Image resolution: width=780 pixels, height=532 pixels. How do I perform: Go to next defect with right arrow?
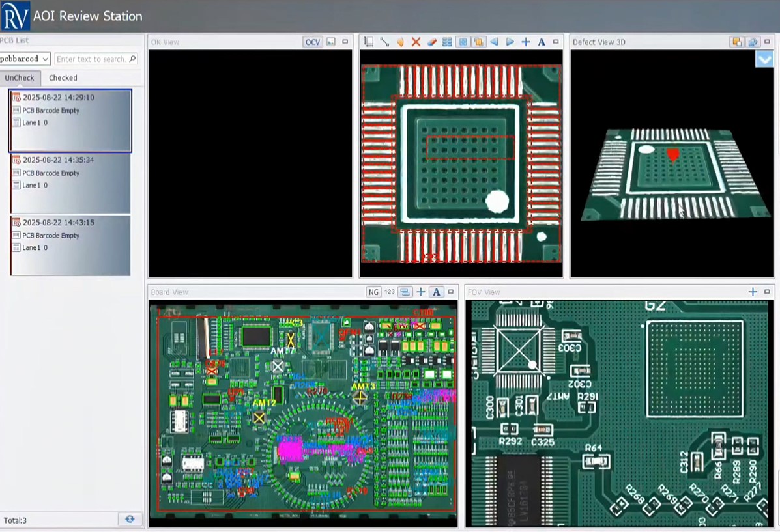[510, 42]
